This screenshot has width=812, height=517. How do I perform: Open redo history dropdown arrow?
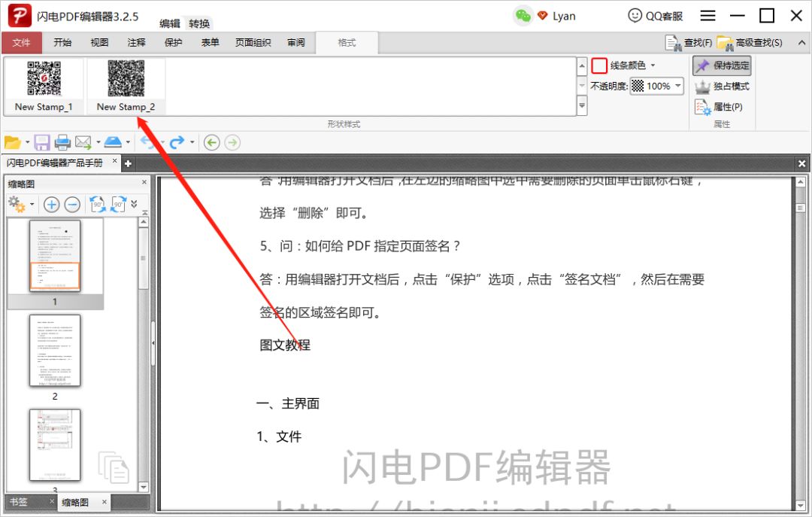point(192,142)
